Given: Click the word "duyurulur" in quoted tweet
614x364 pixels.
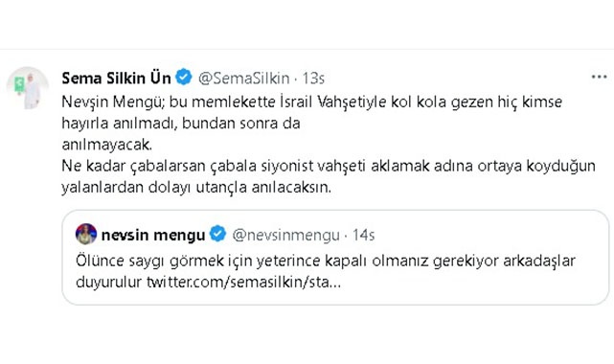Looking at the screenshot, I should coord(108,282).
